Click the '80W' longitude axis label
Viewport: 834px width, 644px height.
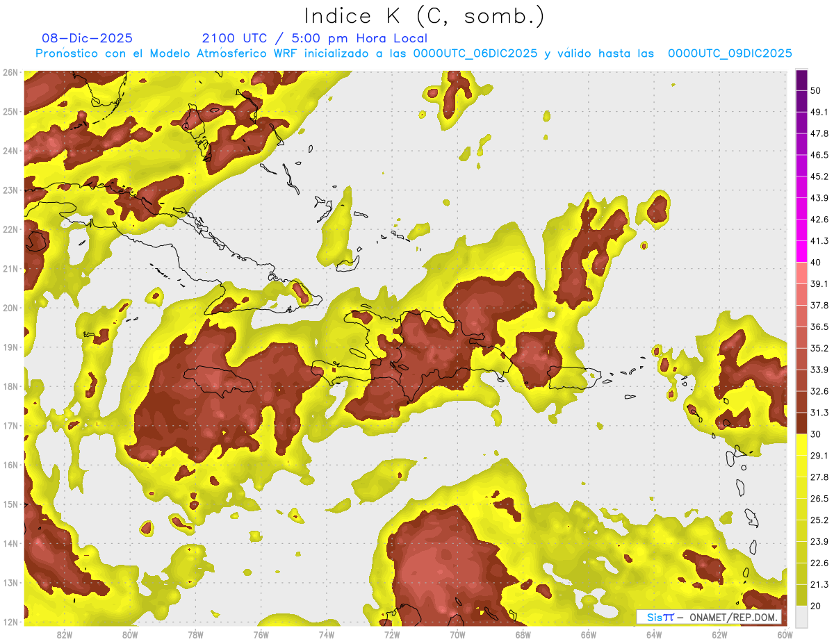pos(130,634)
